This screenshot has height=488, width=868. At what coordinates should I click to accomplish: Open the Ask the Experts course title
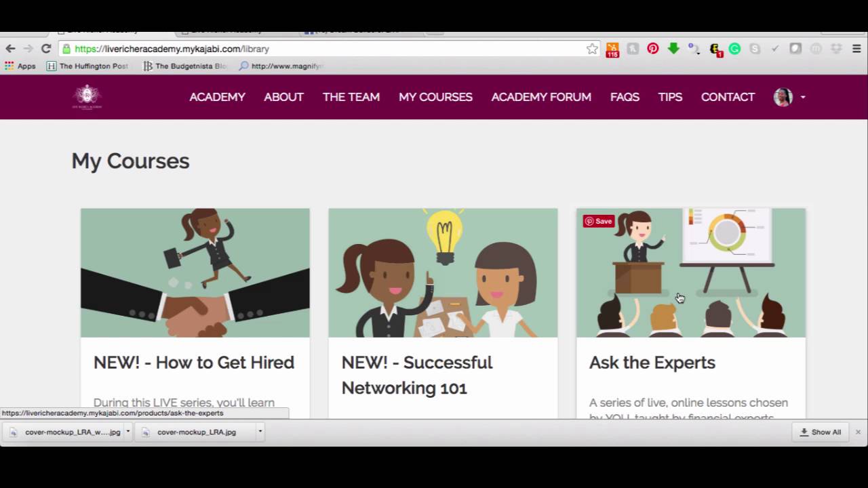pyautogui.click(x=652, y=363)
